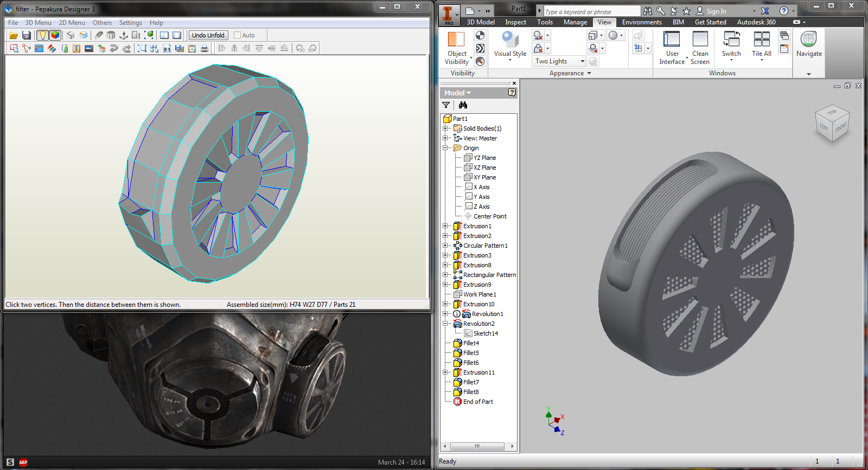Click the image insert tool icon
This screenshot has width=868, height=470.
tap(89, 48)
